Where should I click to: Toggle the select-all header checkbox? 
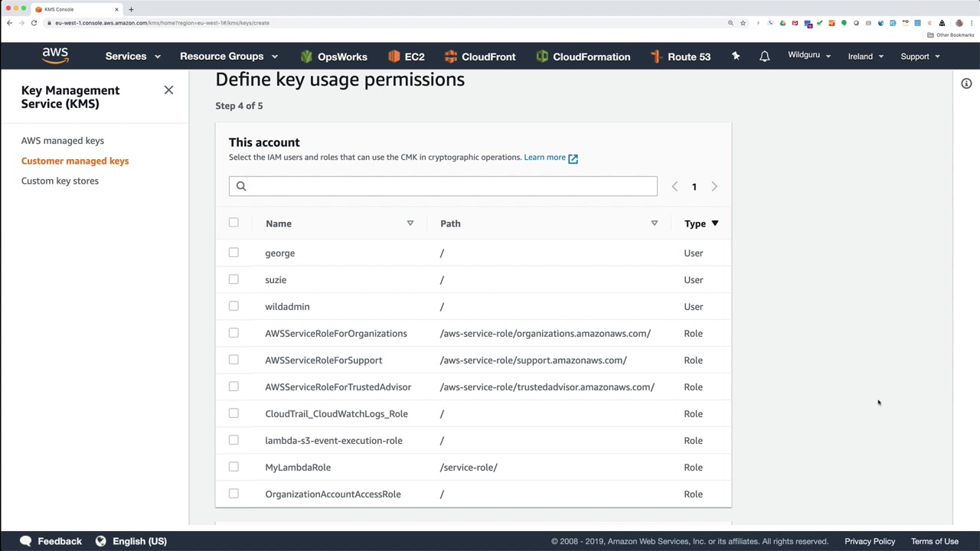pos(234,223)
